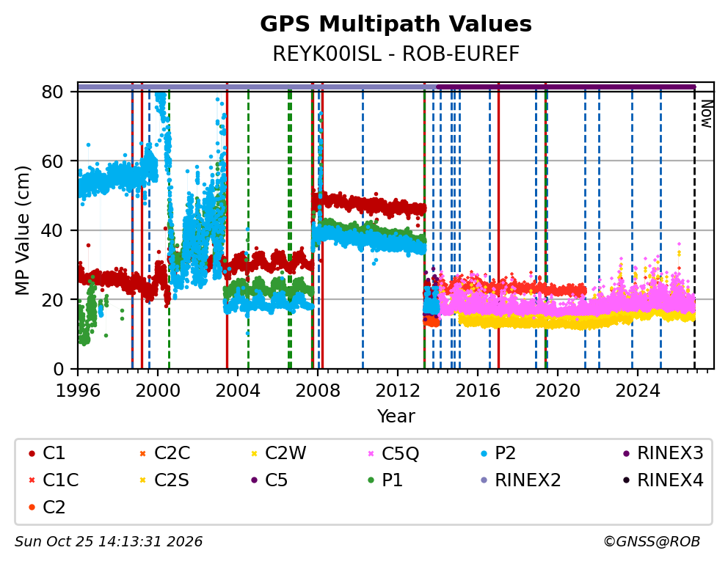Click the "MP Value (cm)" y-axis label
This screenshot has height=564, width=728.
22,230
